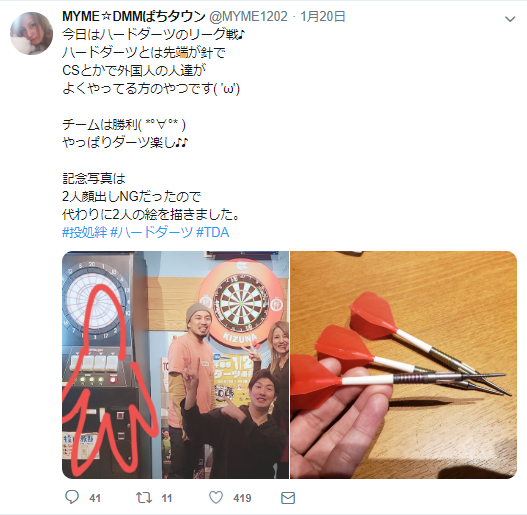The width and height of the screenshot is (527, 515).
Task: Open the #ハードダーツ hashtag link
Action: (152, 232)
